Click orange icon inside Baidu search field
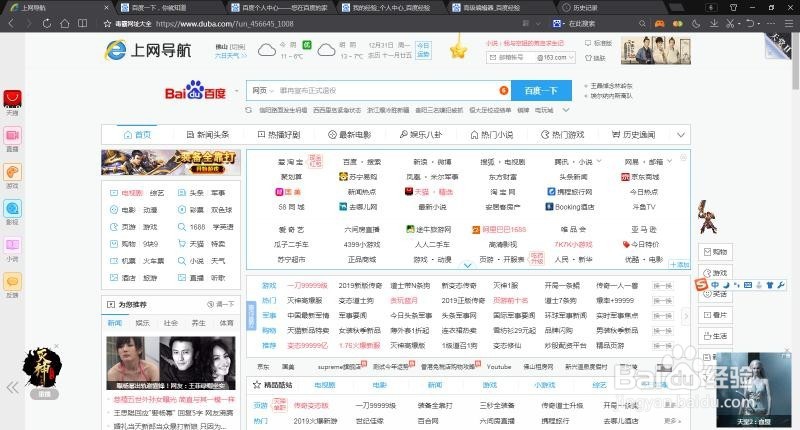800x430 pixels. (x=504, y=90)
